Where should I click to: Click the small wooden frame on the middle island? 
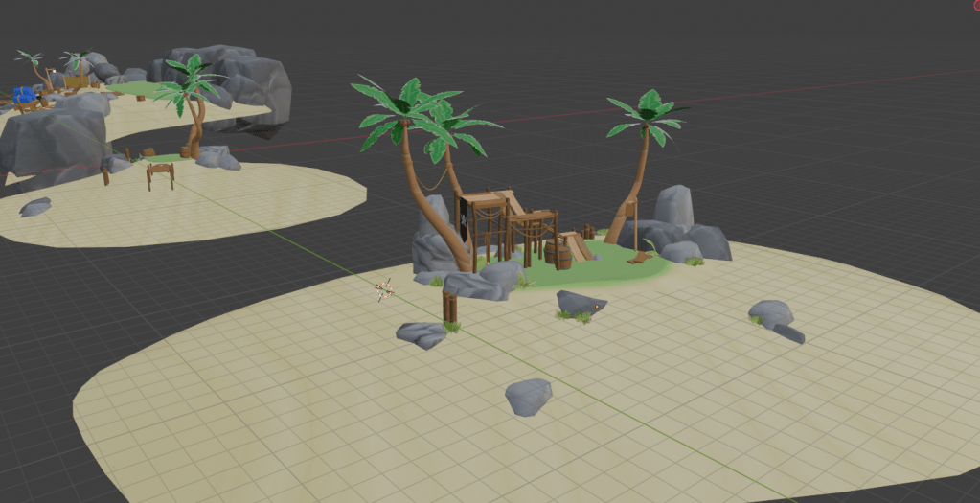[x=159, y=175]
